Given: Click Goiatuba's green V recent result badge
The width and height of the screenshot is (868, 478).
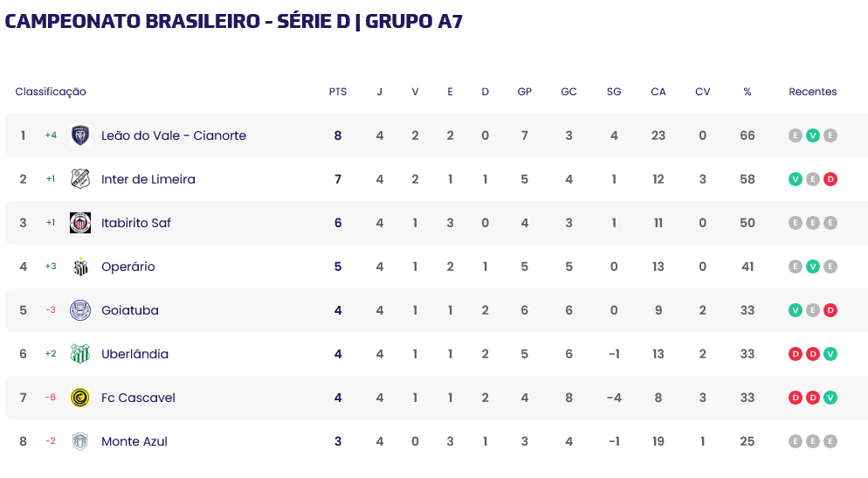Looking at the screenshot, I should click(796, 310).
